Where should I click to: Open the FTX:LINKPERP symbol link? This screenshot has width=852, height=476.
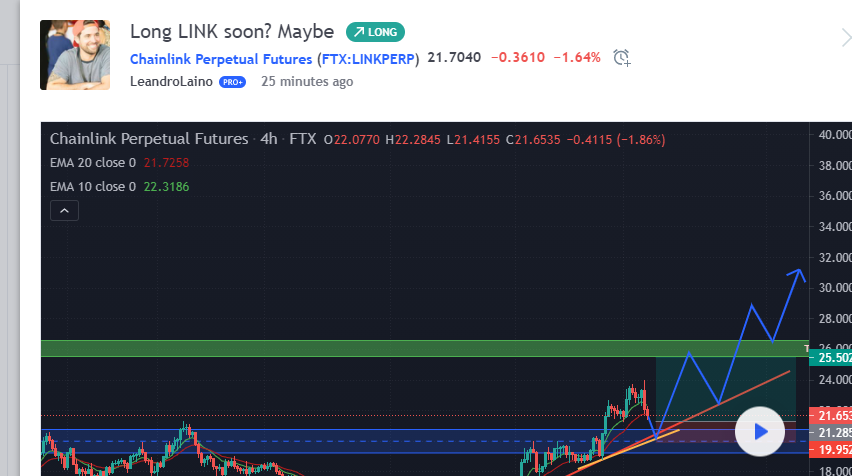(368, 59)
